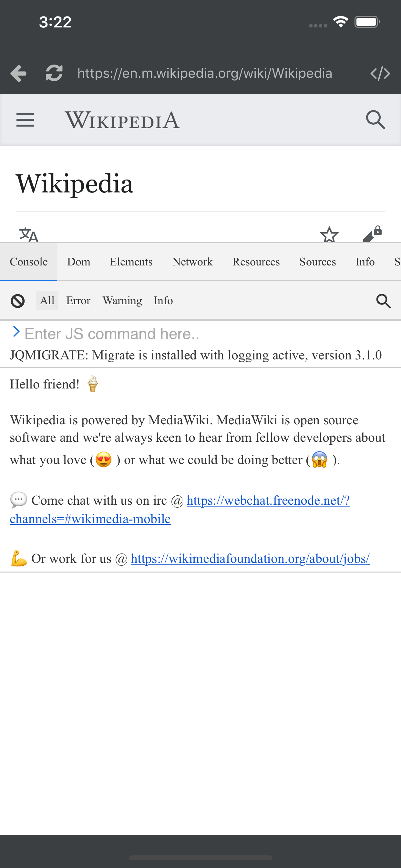The height and width of the screenshot is (868, 401).
Task: Open console log search magnifier
Action: [383, 301]
